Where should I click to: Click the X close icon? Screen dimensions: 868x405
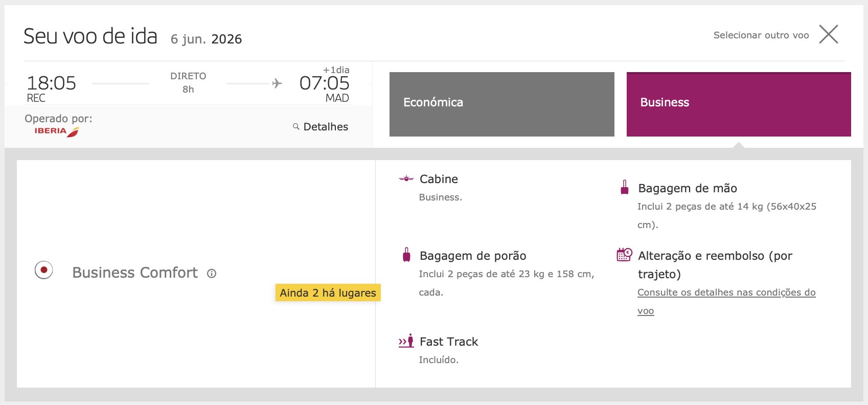point(829,34)
